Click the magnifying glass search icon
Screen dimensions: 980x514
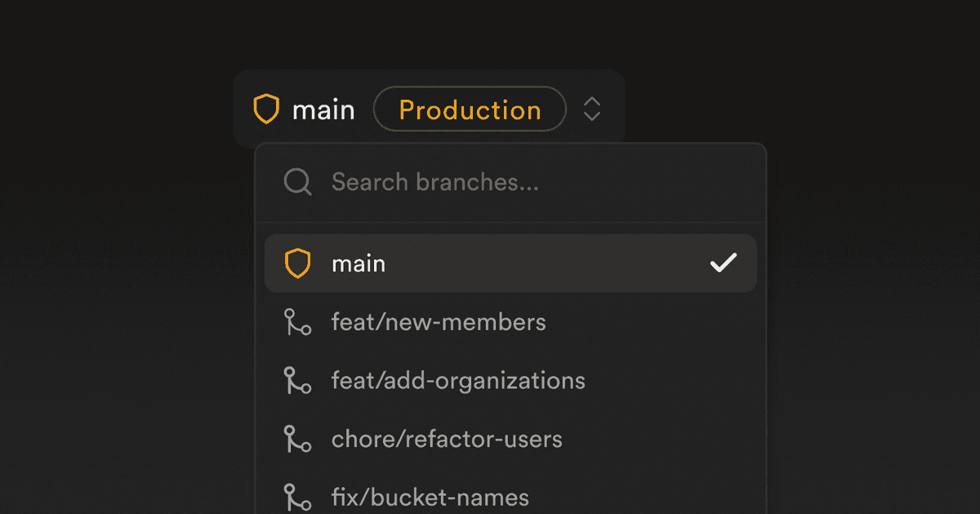point(297,182)
